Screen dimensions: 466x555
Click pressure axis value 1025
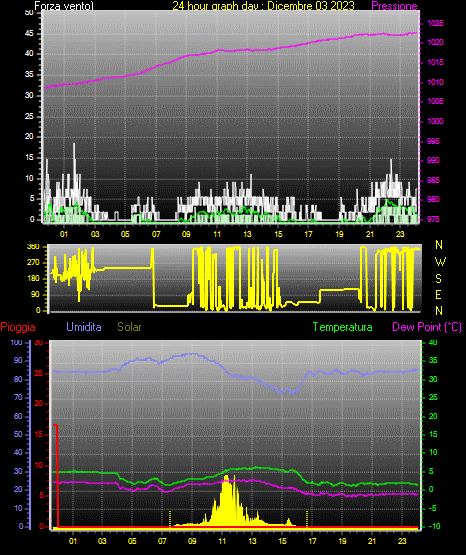[x=435, y=23]
